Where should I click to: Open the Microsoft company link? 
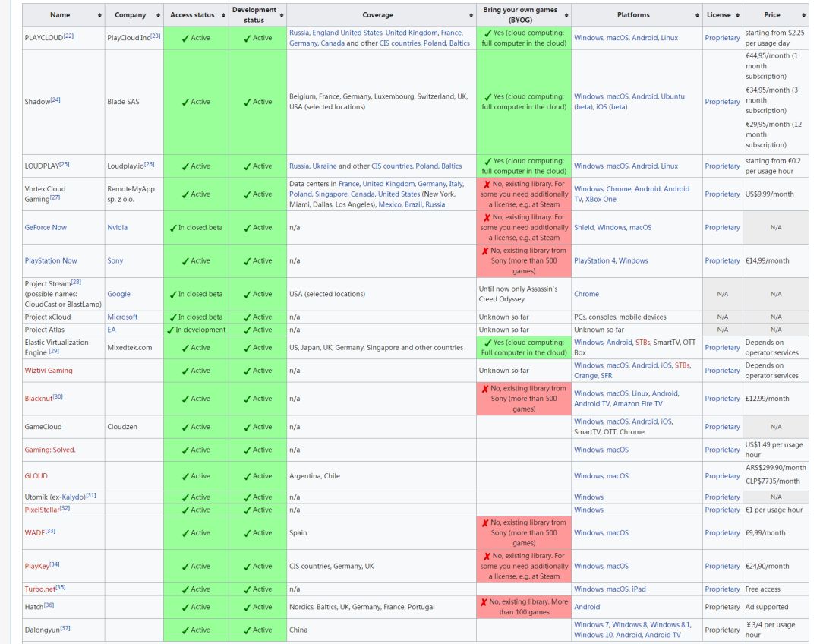click(x=122, y=317)
